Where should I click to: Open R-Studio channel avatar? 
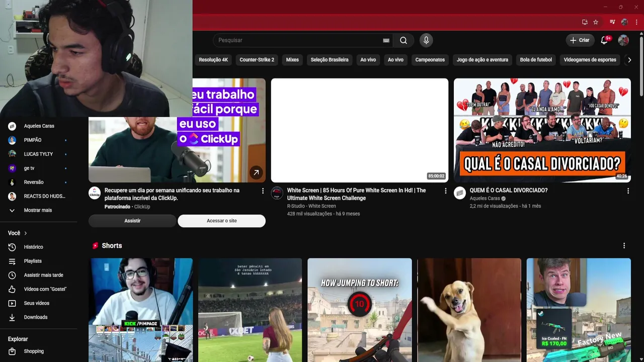pos(277,193)
